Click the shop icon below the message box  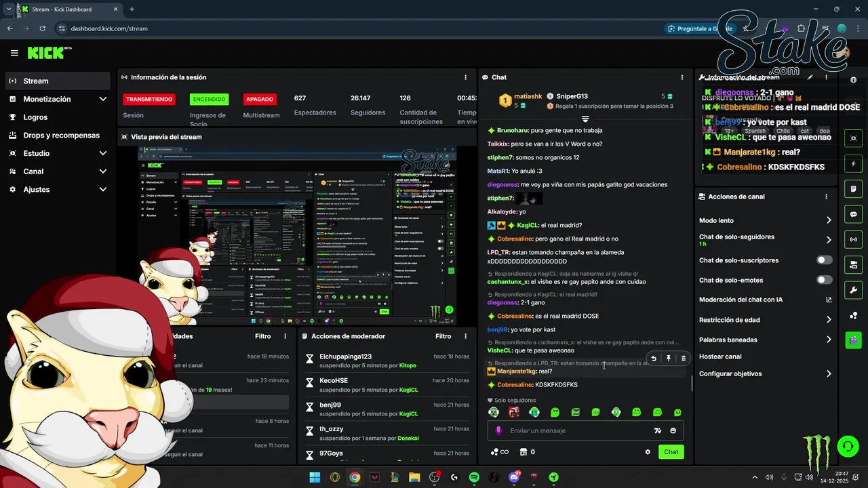(x=524, y=452)
